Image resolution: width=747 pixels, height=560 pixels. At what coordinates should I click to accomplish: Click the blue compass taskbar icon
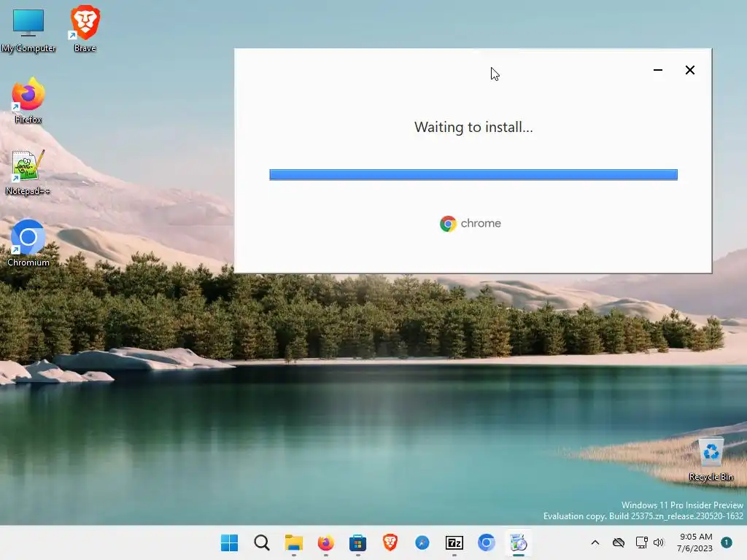(x=422, y=542)
